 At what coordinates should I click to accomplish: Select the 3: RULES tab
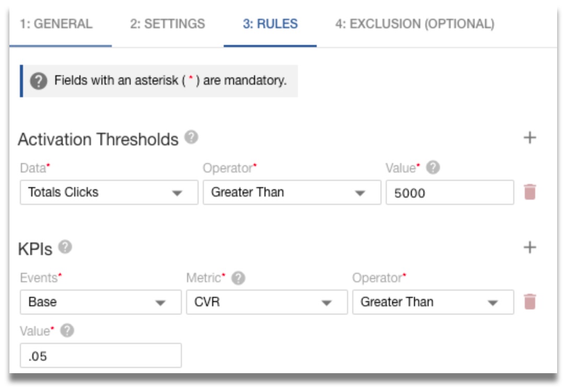[x=270, y=24]
